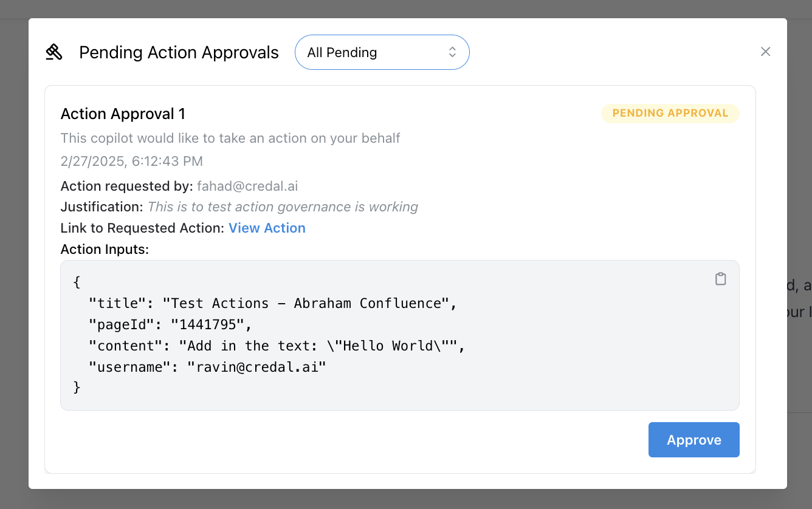Click the fahad@credal.ai requester email

tap(247, 186)
